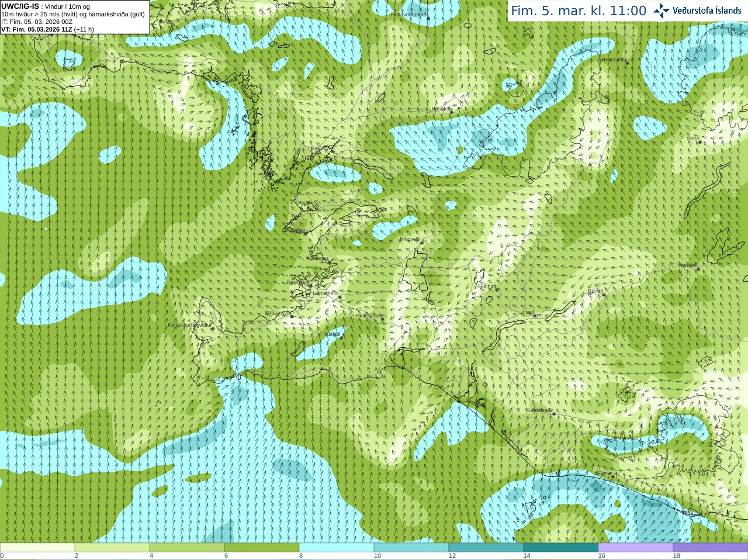
Task: Click the Hæll station label
Action: [529, 313]
